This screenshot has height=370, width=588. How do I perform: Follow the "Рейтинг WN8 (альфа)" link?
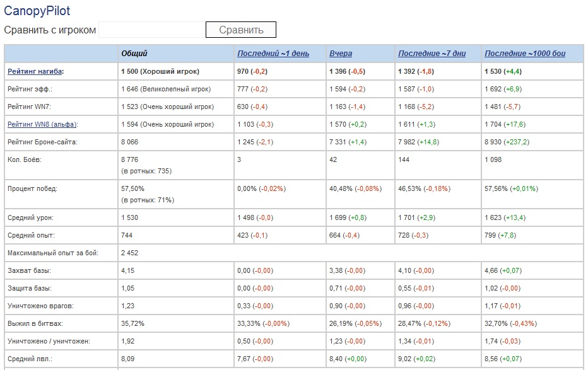click(x=41, y=125)
